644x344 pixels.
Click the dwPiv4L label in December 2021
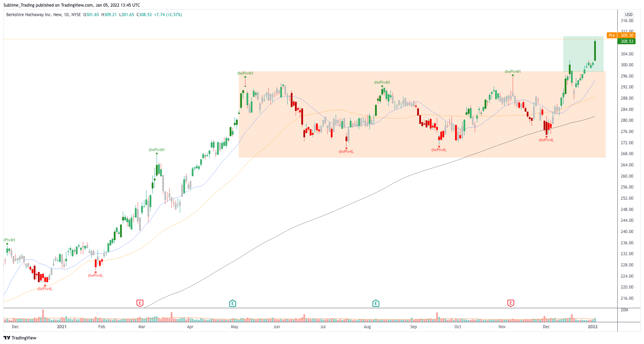tap(546, 140)
